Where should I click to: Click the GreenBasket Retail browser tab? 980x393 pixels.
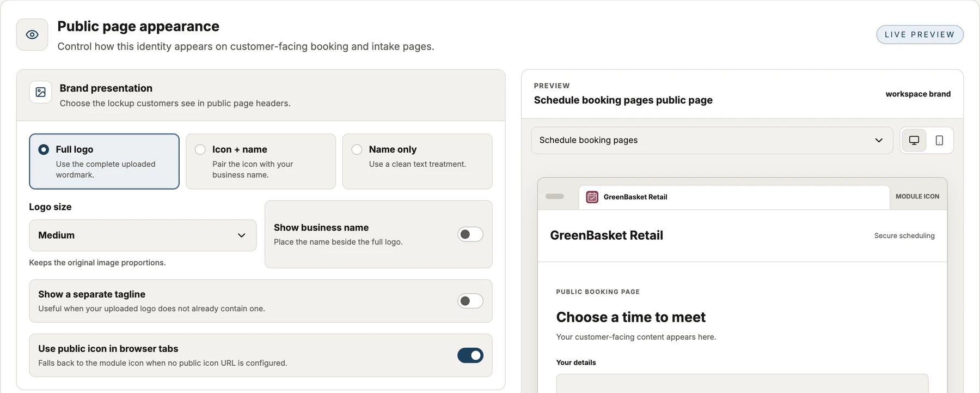tap(734, 197)
